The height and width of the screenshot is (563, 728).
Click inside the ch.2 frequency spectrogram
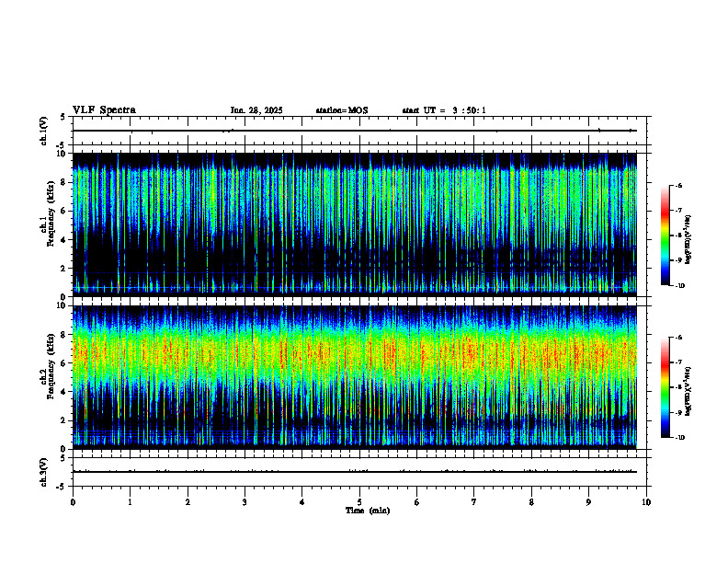point(354,377)
